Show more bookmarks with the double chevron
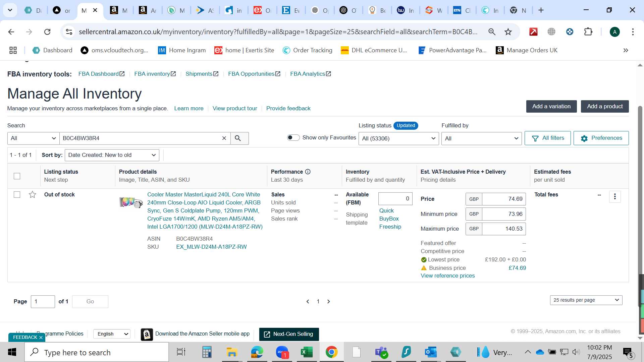This screenshot has height=362, width=644. tap(626, 50)
